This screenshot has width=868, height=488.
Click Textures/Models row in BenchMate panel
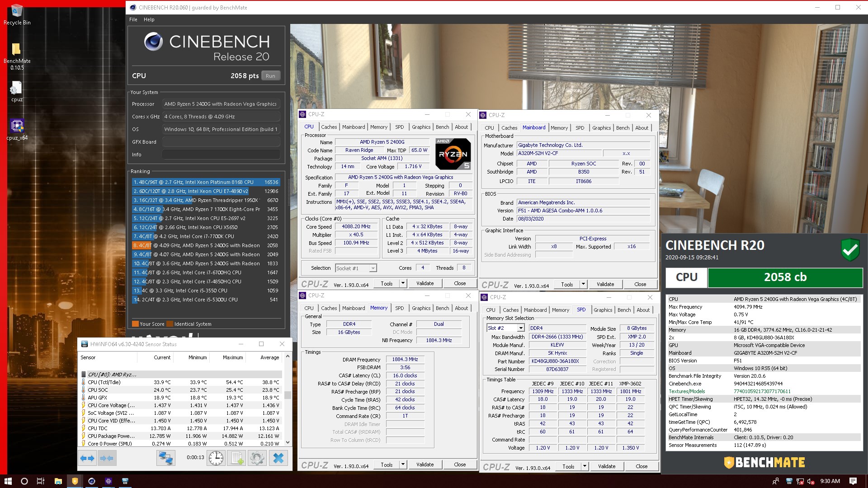coord(764,391)
